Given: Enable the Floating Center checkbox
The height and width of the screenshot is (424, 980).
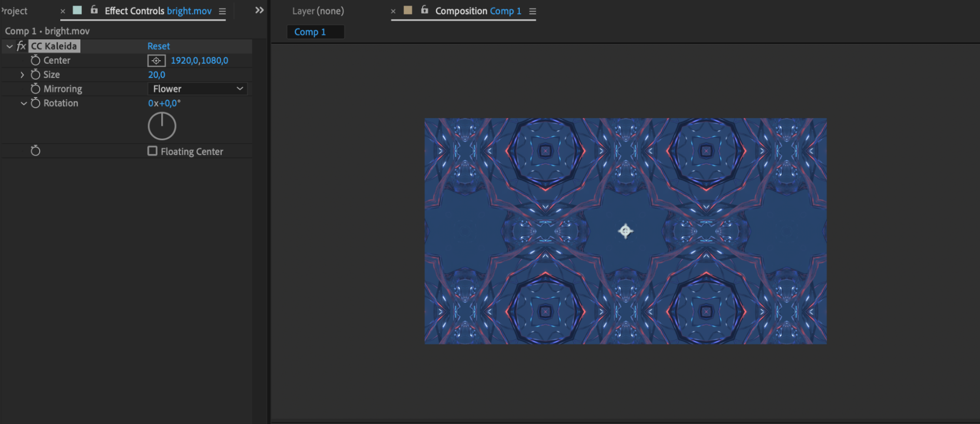Looking at the screenshot, I should click(152, 151).
